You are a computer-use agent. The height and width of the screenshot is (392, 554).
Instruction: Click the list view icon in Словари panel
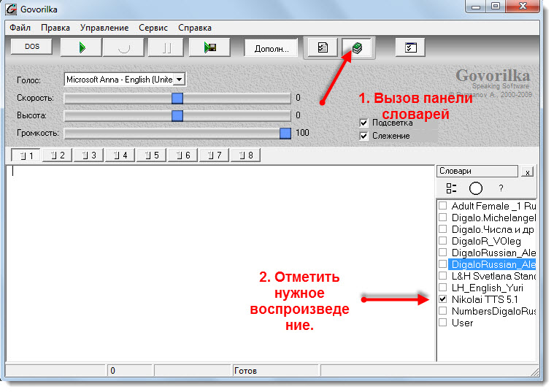pyautogui.click(x=451, y=188)
